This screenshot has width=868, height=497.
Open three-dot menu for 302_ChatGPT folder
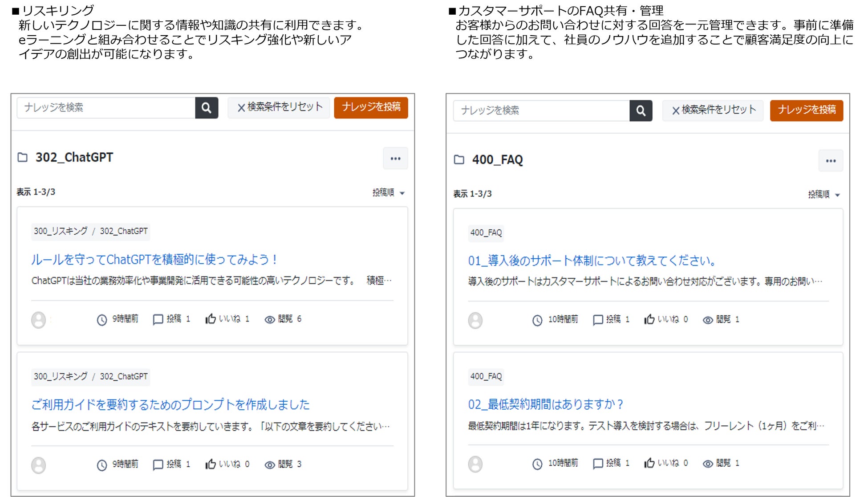(x=395, y=159)
